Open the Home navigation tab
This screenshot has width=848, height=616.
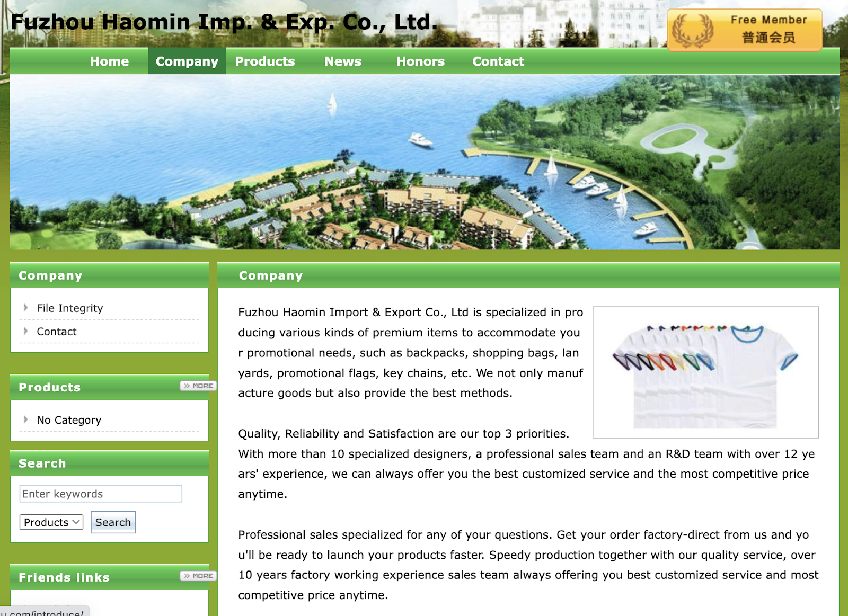109,61
